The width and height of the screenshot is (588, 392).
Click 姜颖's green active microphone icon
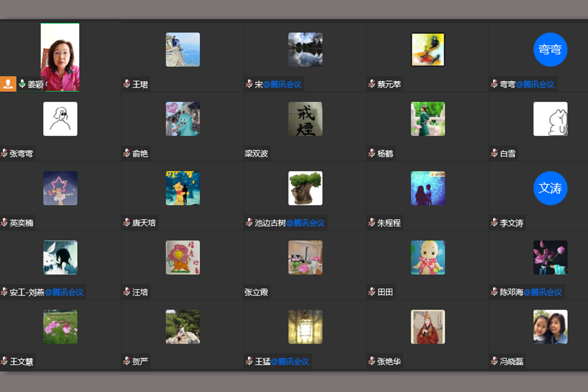[x=22, y=84]
